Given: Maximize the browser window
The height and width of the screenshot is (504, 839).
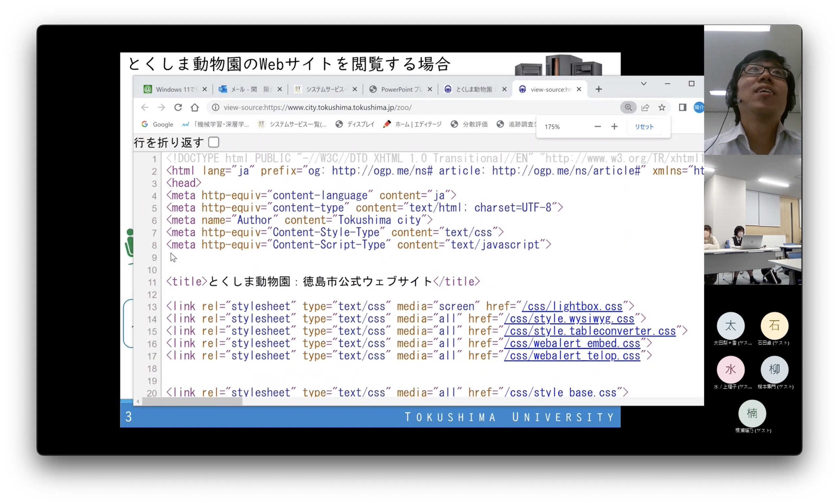Looking at the screenshot, I should [691, 83].
